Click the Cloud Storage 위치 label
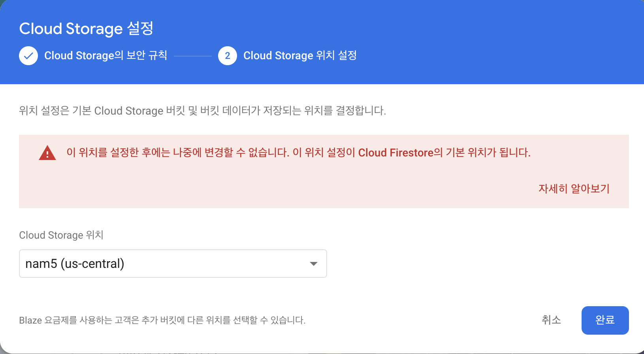The height and width of the screenshot is (354, 644). click(61, 235)
